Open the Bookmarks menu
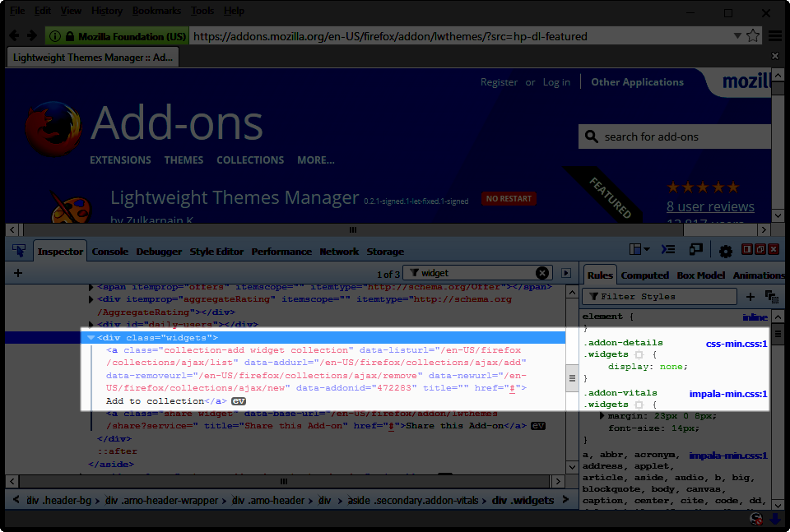The height and width of the screenshot is (532, 790). coord(156,11)
